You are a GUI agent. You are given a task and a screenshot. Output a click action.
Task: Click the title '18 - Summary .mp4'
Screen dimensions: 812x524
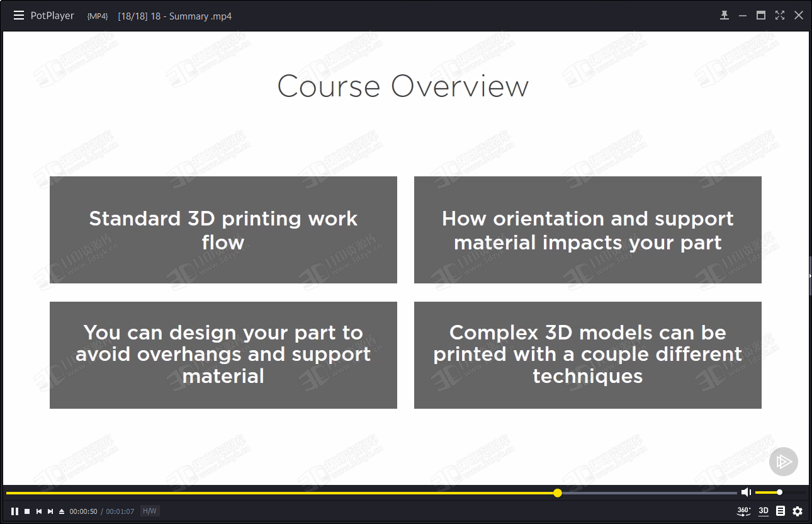point(191,16)
